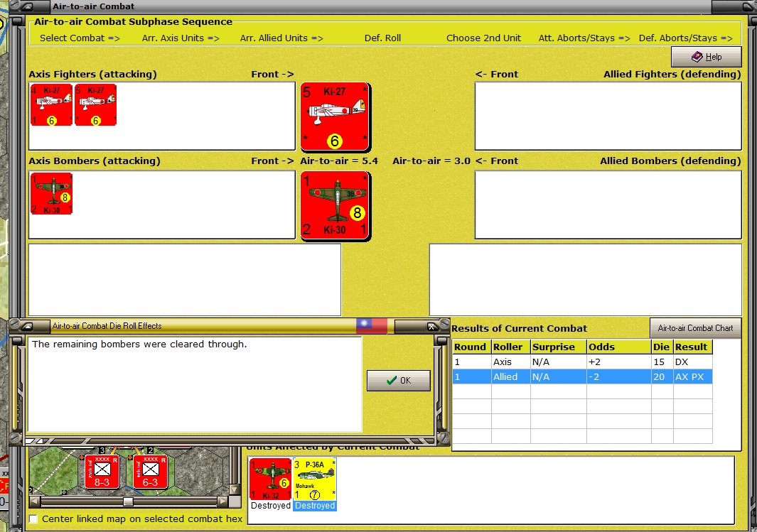The image size is (757, 532).
Task: Click the Air-to-air = 5.4 value
Action: pos(339,161)
